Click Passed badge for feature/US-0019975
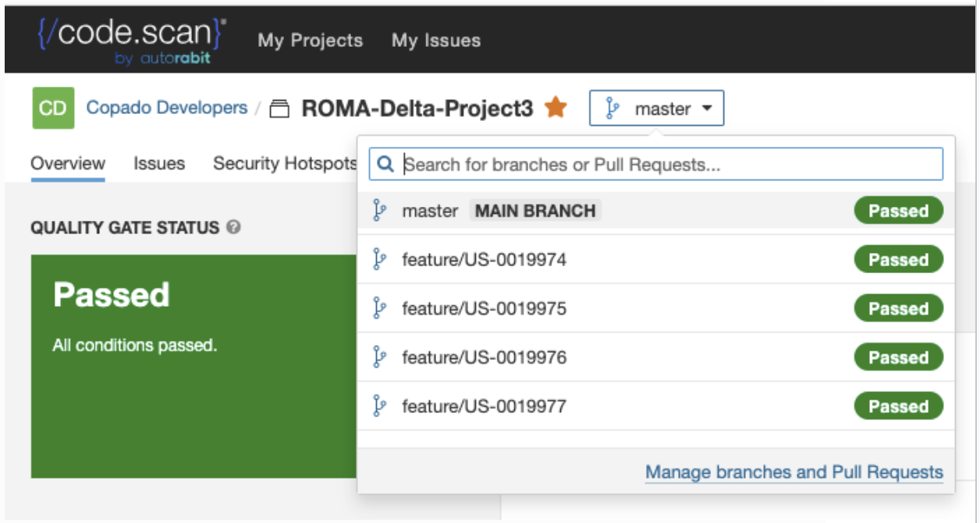Screen dimensions: 980x523 899,308
